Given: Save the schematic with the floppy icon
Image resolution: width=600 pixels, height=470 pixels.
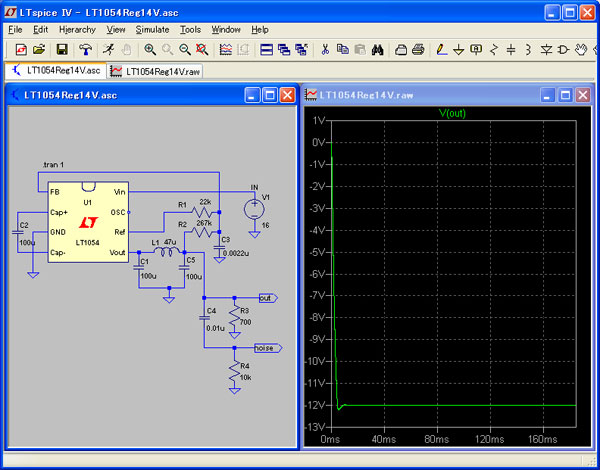Looking at the screenshot, I should [x=62, y=49].
